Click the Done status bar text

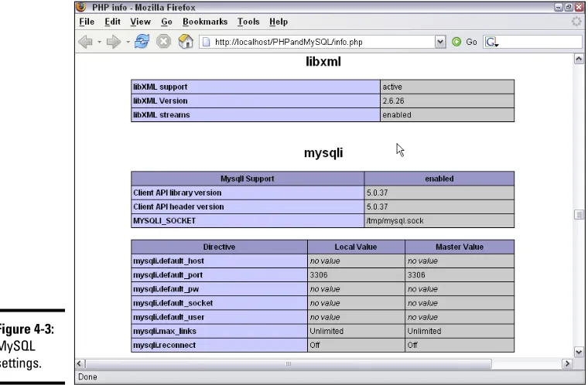(x=87, y=376)
